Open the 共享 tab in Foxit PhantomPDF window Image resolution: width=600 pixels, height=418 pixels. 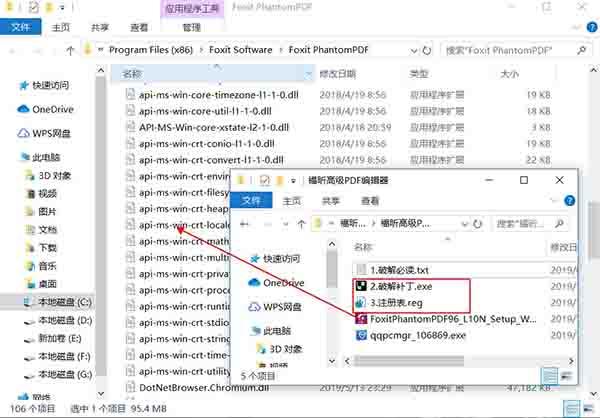point(100,27)
